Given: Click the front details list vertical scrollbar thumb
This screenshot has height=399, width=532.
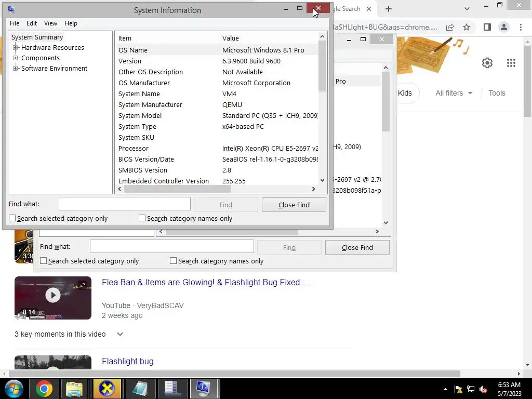Looking at the screenshot, I should point(322,66).
